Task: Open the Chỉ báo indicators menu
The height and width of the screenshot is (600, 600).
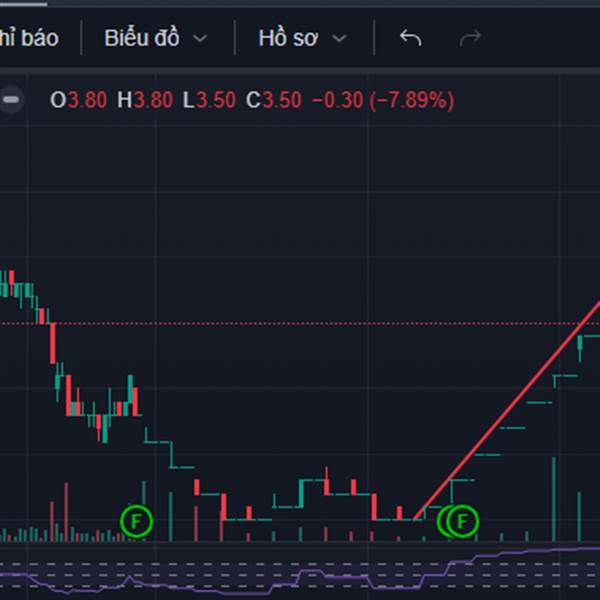Action: click(29, 38)
